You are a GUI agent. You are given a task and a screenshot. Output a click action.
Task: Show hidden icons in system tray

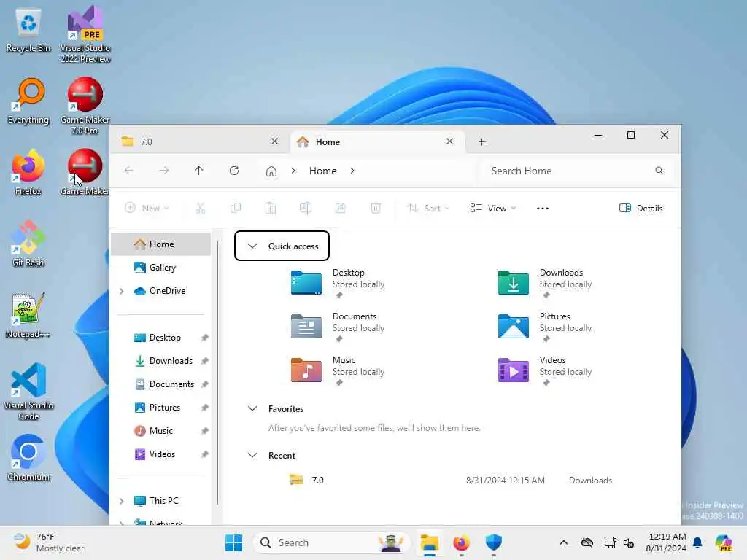(x=564, y=542)
